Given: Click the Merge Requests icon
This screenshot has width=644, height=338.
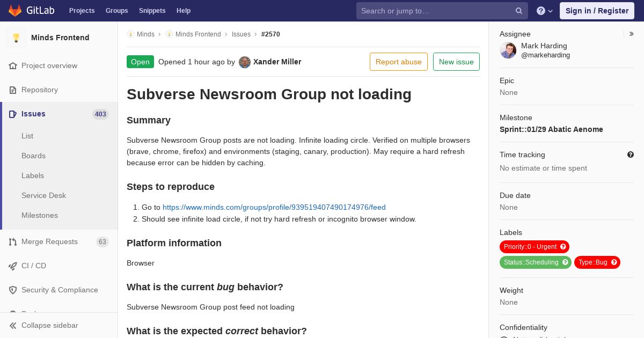Looking at the screenshot, I should [x=13, y=241].
